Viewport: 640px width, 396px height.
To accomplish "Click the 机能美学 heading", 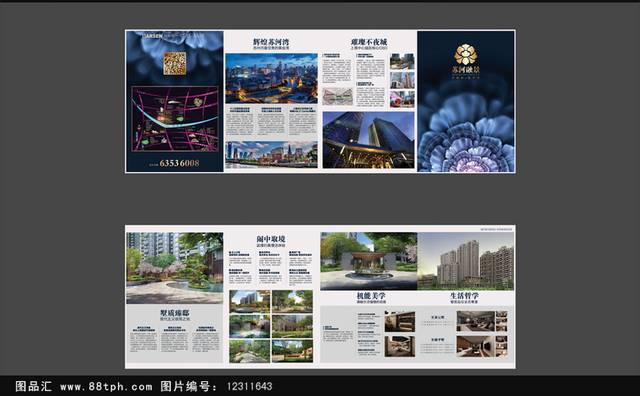I will point(371,296).
